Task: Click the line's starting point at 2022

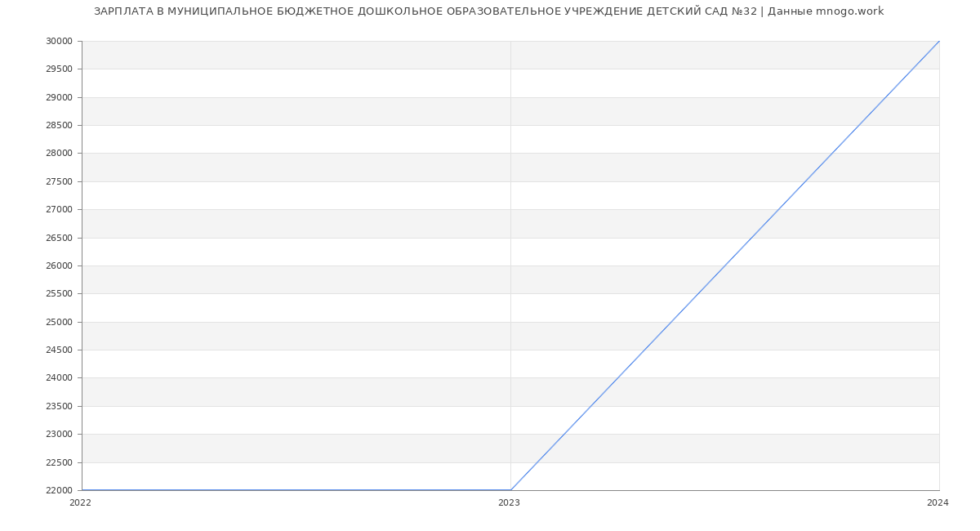Action: pyautogui.click(x=82, y=490)
